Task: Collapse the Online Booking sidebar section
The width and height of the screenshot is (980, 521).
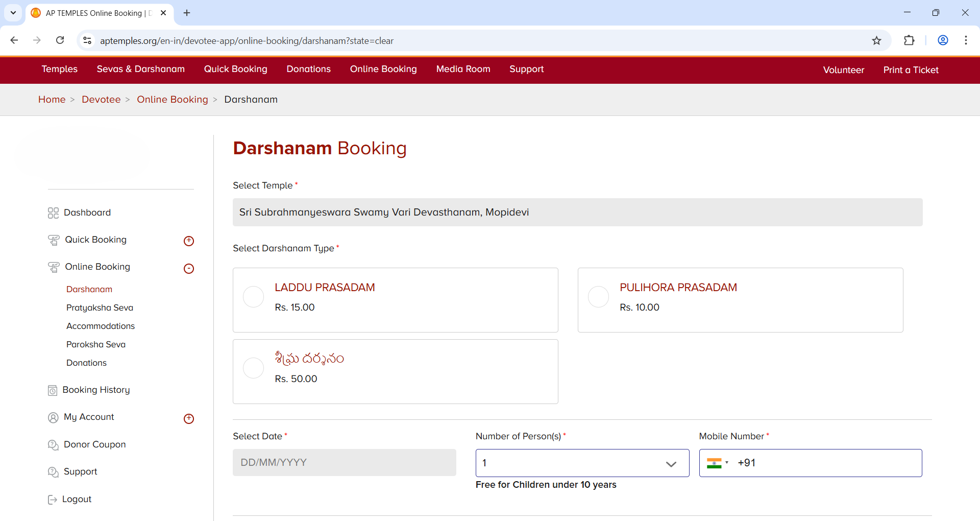Action: [189, 269]
